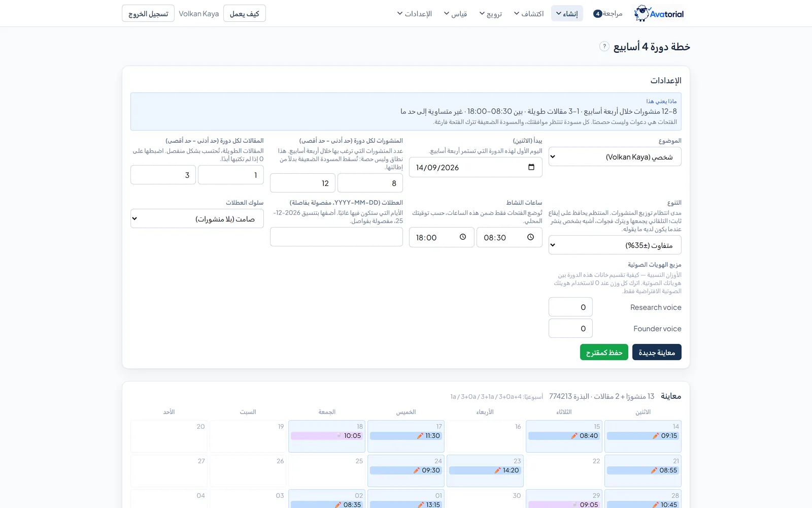Click the empty day 19 calendar cell
Image resolution: width=812 pixels, height=508 pixels.
pyautogui.click(x=248, y=436)
